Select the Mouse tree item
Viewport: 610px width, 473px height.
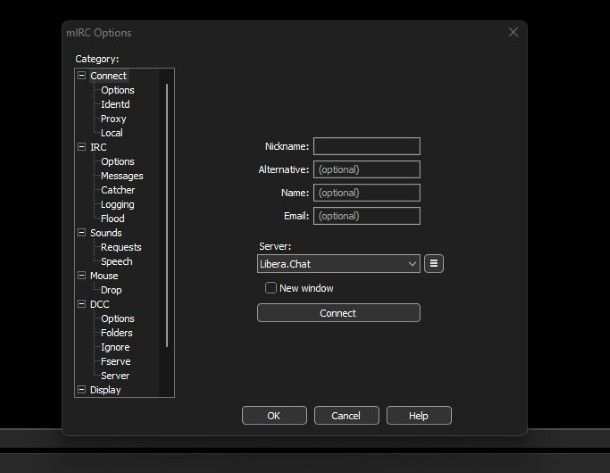pos(104,276)
